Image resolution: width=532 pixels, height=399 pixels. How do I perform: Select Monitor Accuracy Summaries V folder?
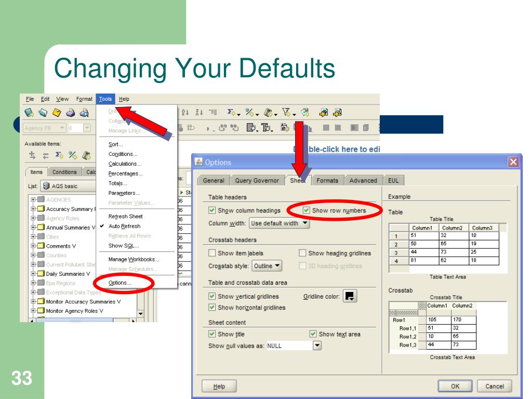pos(83,301)
